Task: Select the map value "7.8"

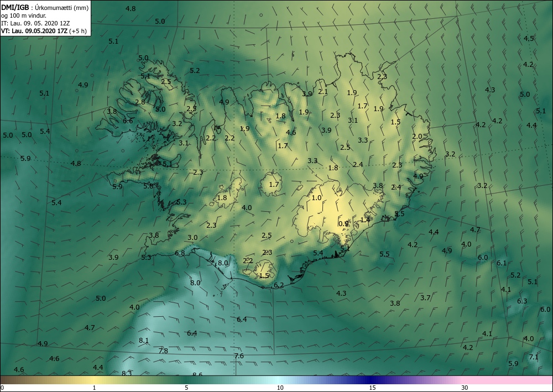Action: (x=163, y=351)
